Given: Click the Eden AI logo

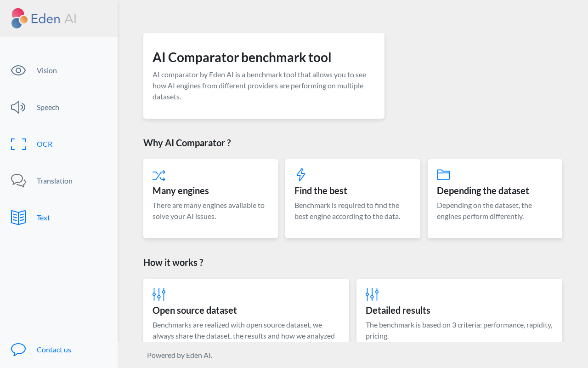Looking at the screenshot, I should pyautogui.click(x=44, y=18).
